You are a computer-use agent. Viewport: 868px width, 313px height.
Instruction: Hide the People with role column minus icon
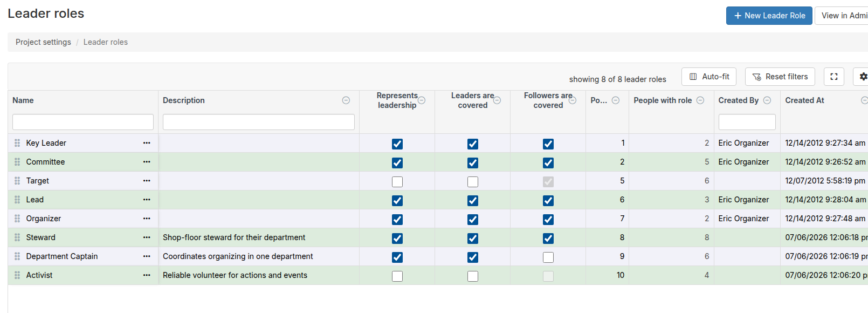pyautogui.click(x=700, y=100)
